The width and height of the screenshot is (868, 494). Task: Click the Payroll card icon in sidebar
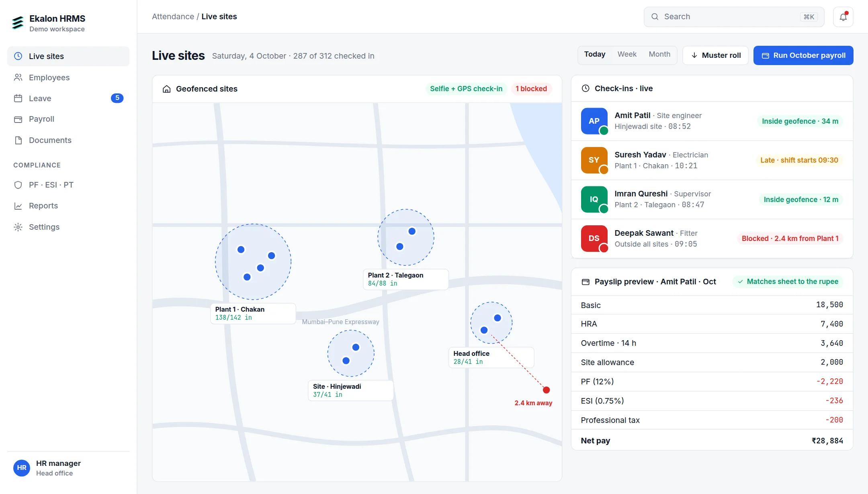click(18, 119)
